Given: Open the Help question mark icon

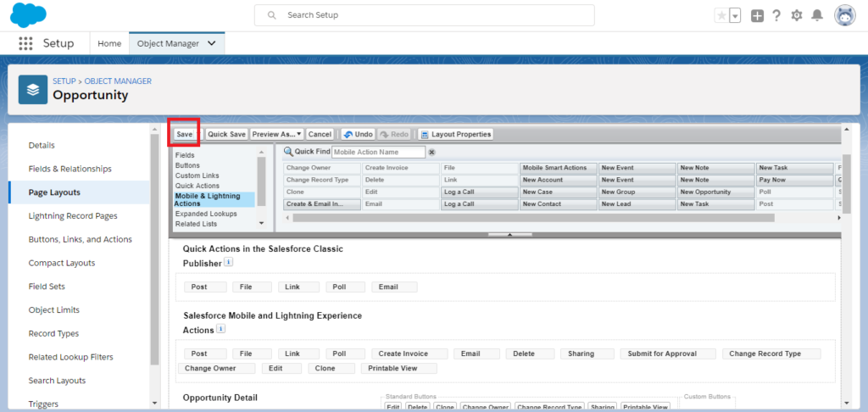Looking at the screenshot, I should [x=776, y=15].
